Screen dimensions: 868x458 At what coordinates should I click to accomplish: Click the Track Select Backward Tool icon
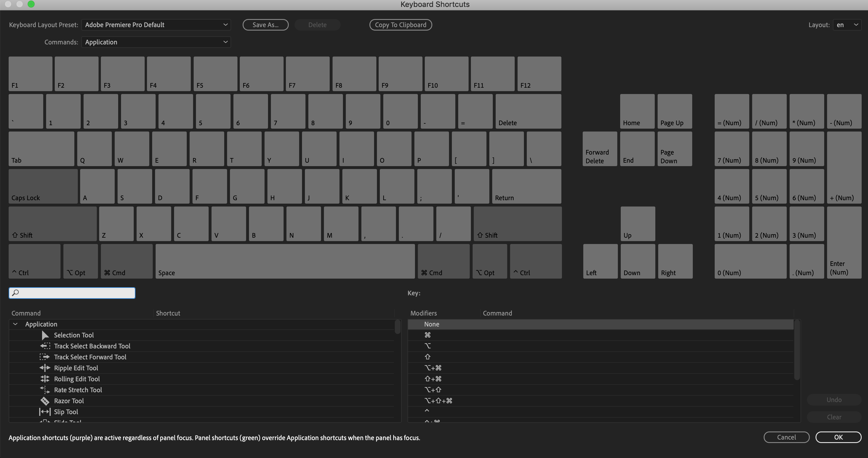[x=45, y=346]
